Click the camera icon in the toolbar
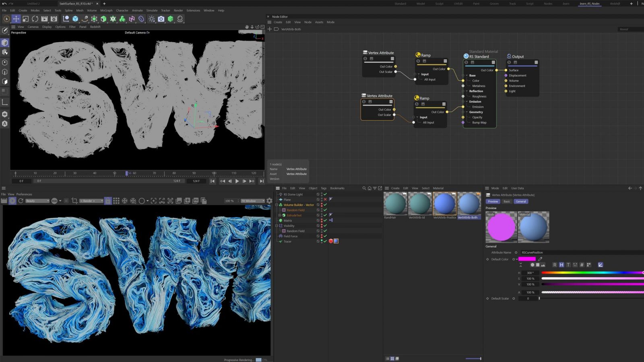Image resolution: width=644 pixels, height=362 pixels. pos(161,19)
